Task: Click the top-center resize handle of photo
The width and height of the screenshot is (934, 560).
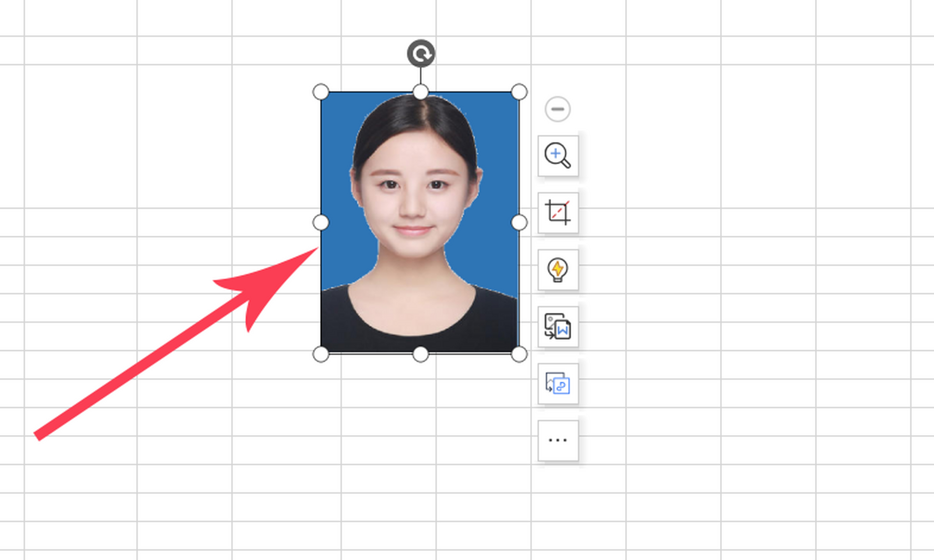Action: [x=421, y=92]
